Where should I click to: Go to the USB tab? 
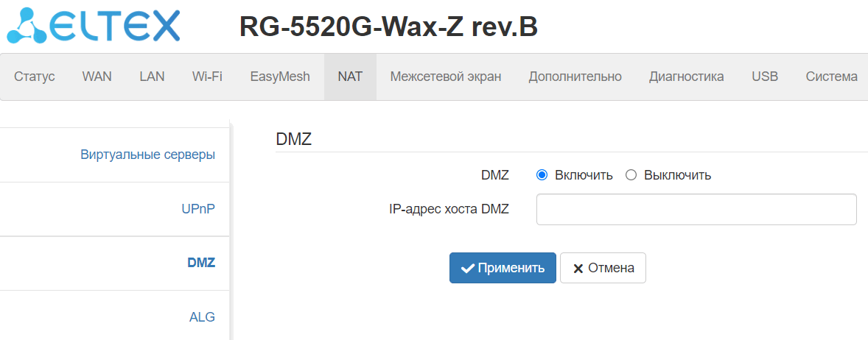[765, 77]
